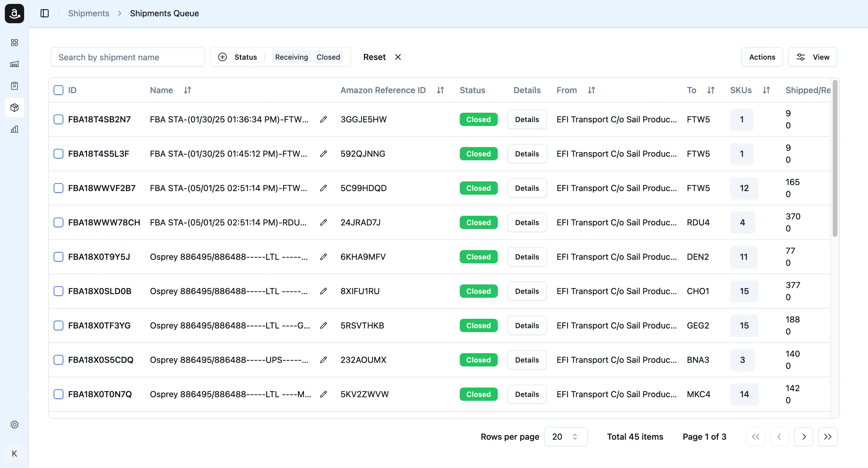The image size is (868, 468).
Task: Click the Page 1 of 3 text
Action: click(704, 437)
